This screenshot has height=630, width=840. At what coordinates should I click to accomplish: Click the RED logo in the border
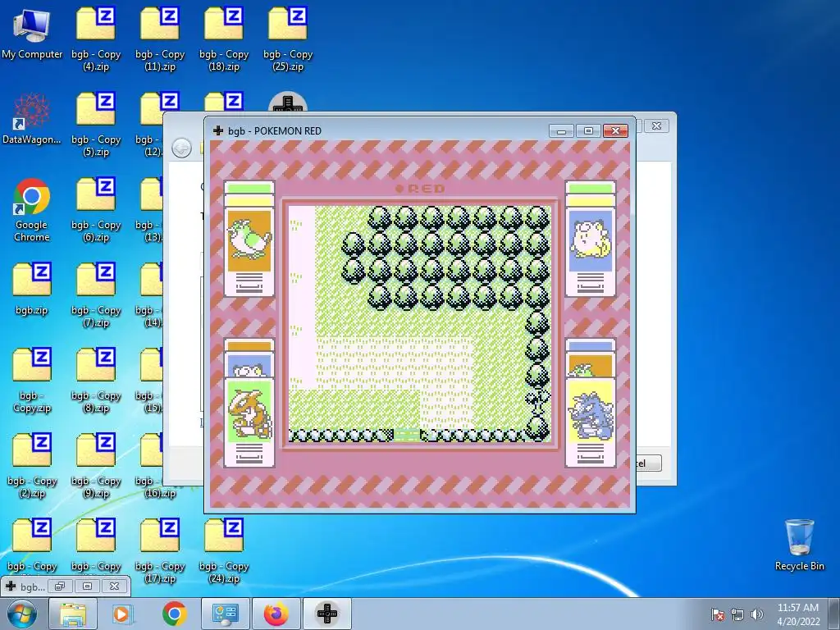tap(420, 189)
